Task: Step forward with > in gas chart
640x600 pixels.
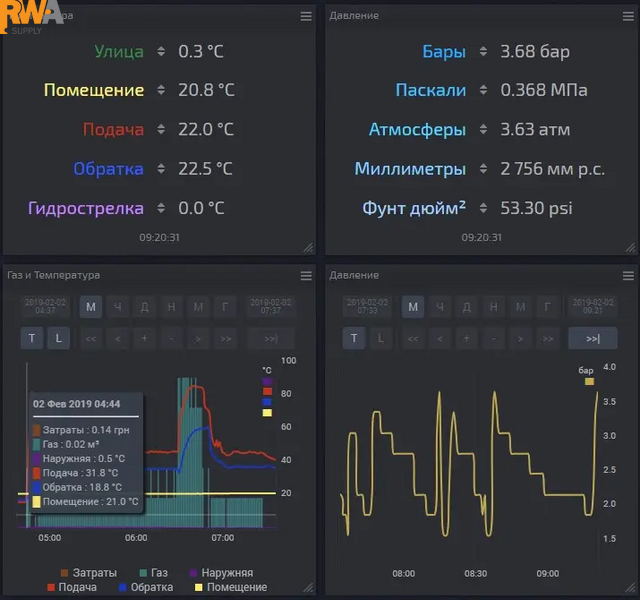Action: (198, 338)
